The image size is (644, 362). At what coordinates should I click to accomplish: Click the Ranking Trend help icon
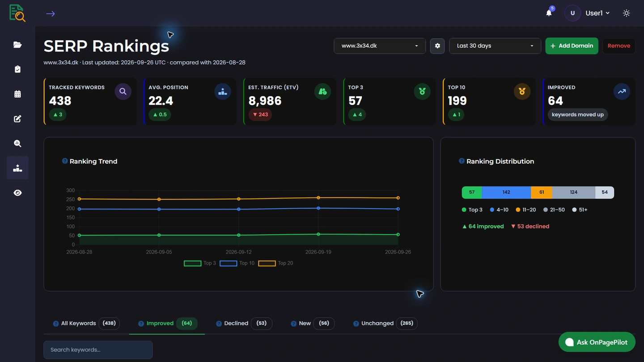[65, 161]
